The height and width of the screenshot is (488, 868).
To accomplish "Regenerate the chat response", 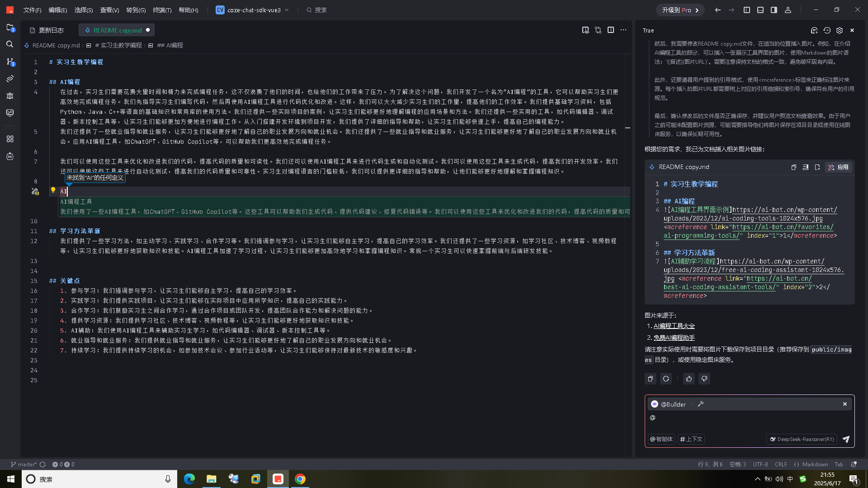I will pyautogui.click(x=666, y=379).
